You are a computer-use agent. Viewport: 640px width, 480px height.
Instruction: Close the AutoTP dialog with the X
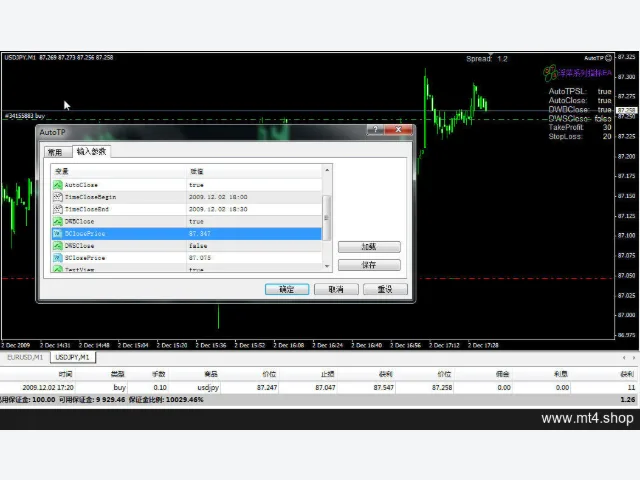pyautogui.click(x=398, y=129)
